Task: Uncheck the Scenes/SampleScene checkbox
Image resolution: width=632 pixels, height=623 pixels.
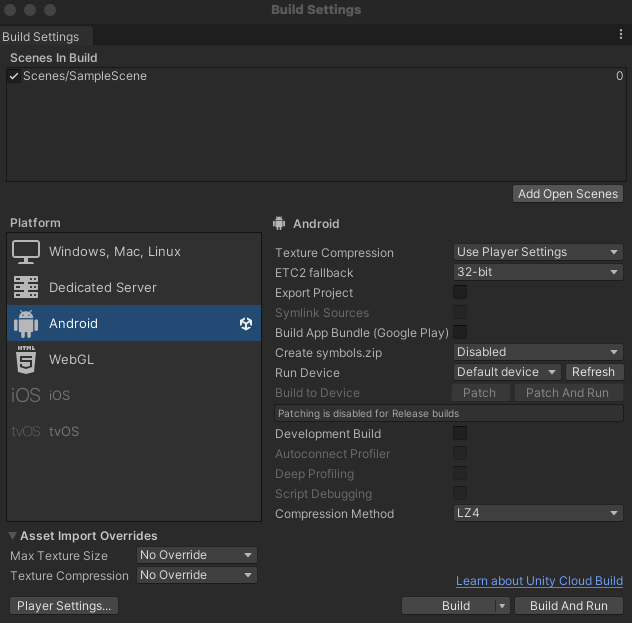Action: tap(14, 76)
